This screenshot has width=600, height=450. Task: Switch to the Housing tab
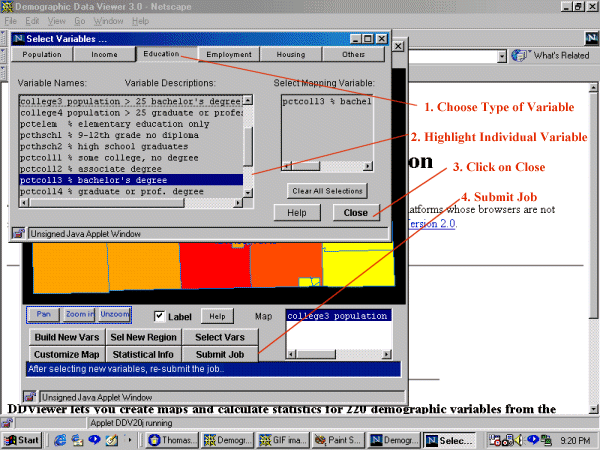tap(291, 54)
